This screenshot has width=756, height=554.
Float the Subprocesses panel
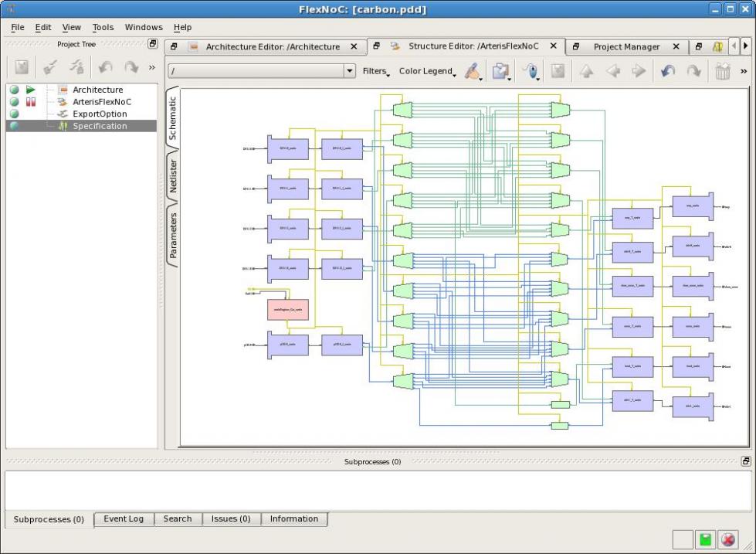746,461
